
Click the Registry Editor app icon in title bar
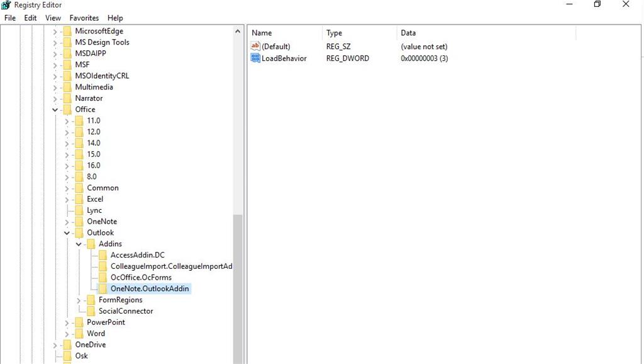coord(6,5)
